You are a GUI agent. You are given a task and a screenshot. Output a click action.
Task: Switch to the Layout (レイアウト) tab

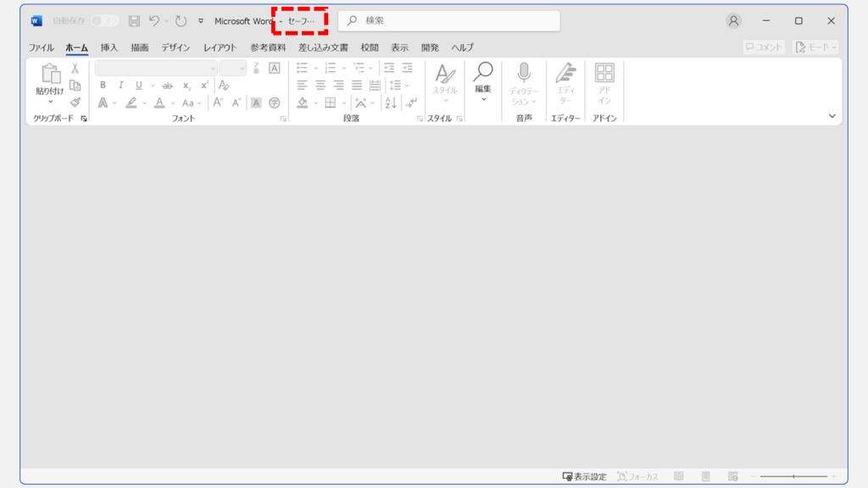[x=220, y=47]
